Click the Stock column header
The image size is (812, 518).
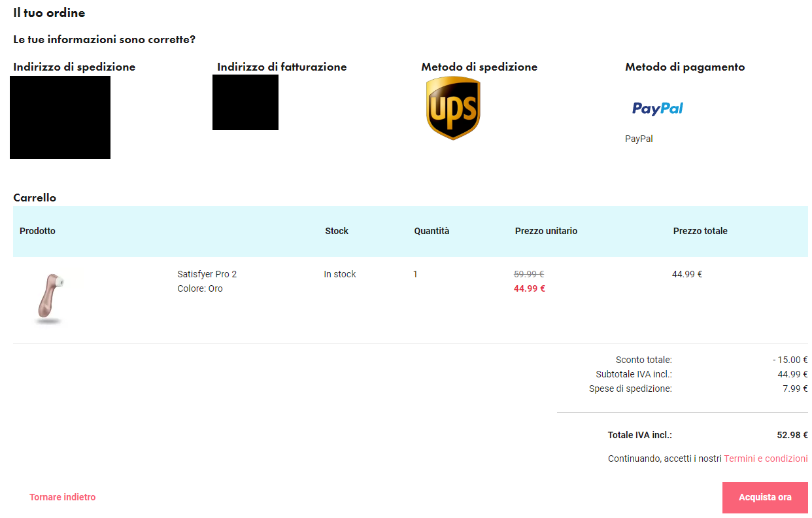click(x=337, y=231)
